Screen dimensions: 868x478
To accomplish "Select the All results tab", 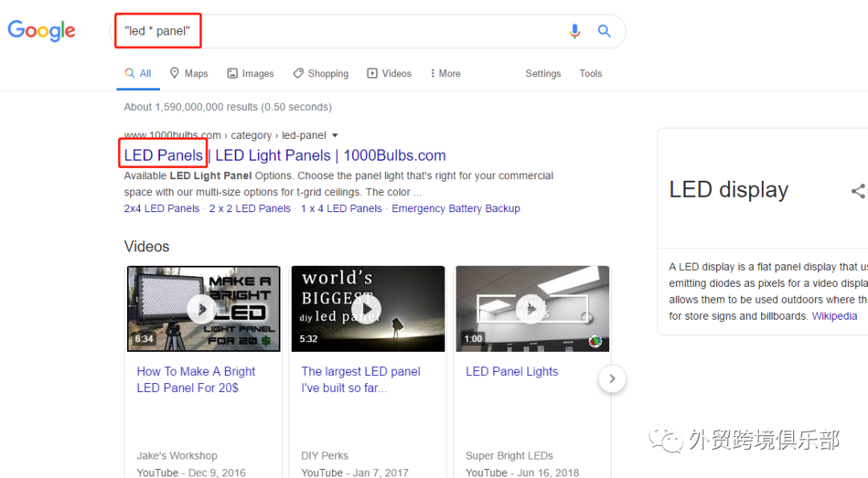I will pyautogui.click(x=138, y=74).
